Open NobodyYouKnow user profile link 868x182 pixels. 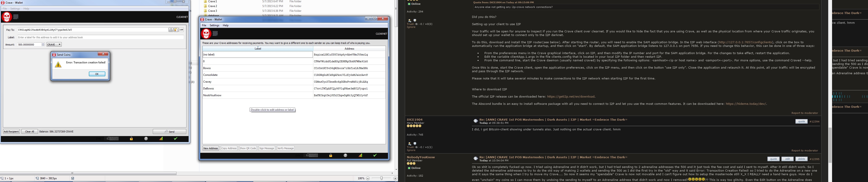point(420,157)
